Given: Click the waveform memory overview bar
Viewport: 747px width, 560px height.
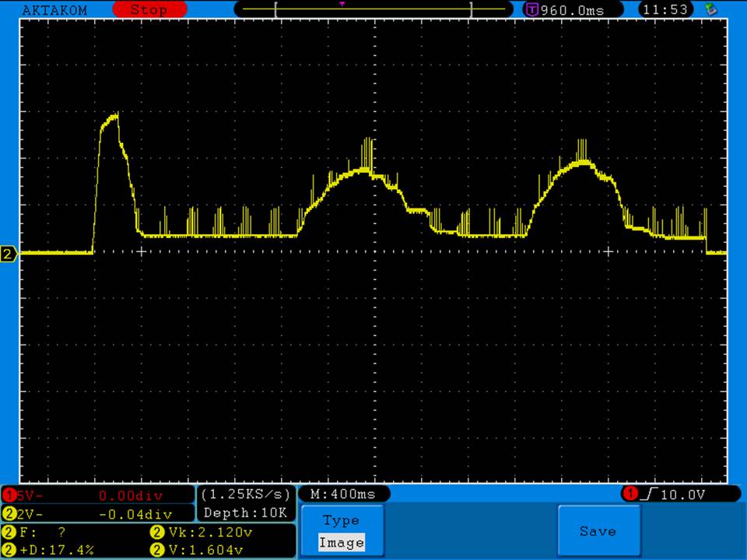Looking at the screenshot, I should click(x=373, y=9).
